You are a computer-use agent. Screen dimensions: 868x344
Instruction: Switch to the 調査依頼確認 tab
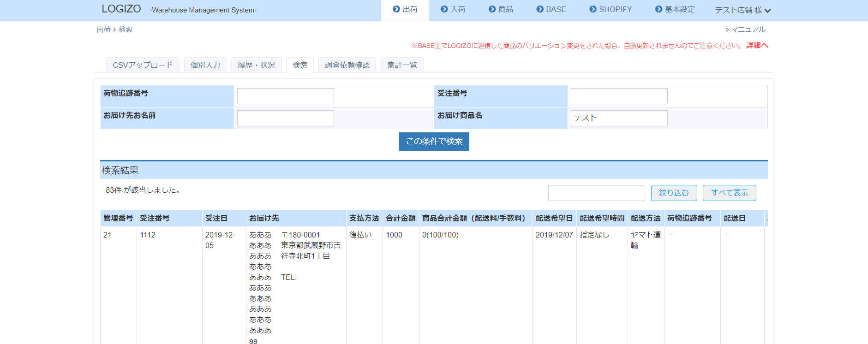coord(347,65)
